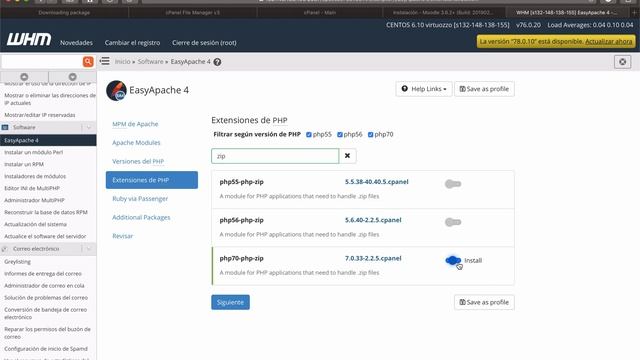Go to the Revisar section
This screenshot has height=360, width=640.
coord(122,236)
